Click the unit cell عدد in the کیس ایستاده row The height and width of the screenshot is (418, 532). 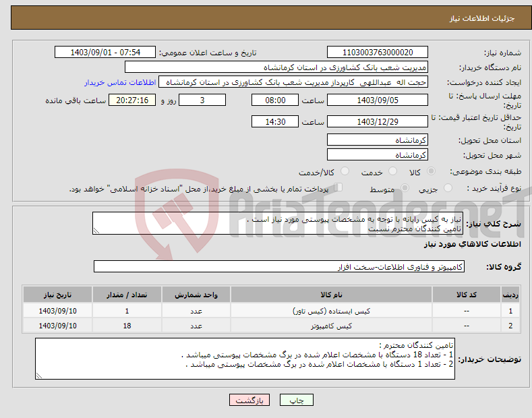pos(196,311)
